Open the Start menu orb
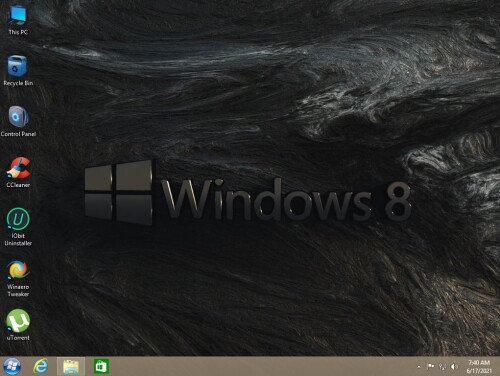The image size is (500, 376). coord(12,366)
